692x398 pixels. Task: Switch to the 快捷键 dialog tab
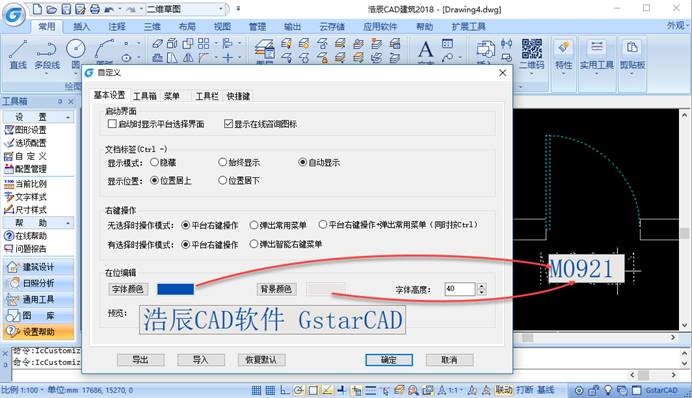[x=238, y=96]
